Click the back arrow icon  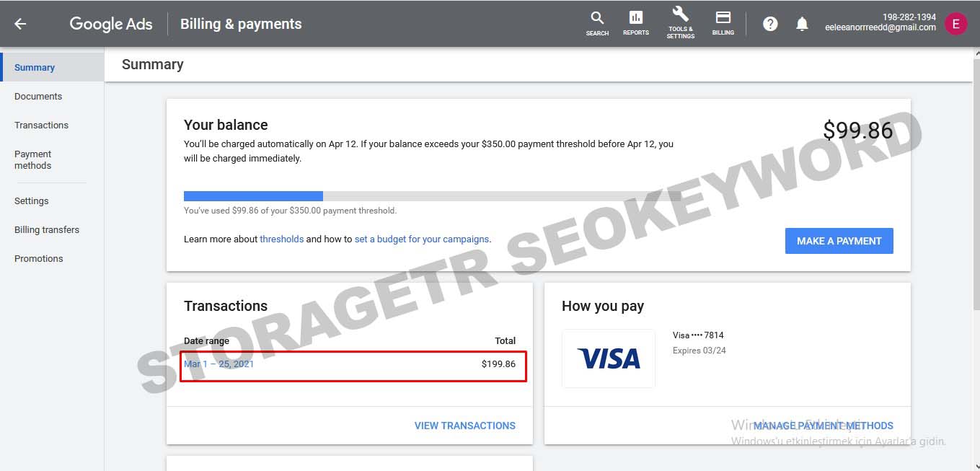[20, 24]
